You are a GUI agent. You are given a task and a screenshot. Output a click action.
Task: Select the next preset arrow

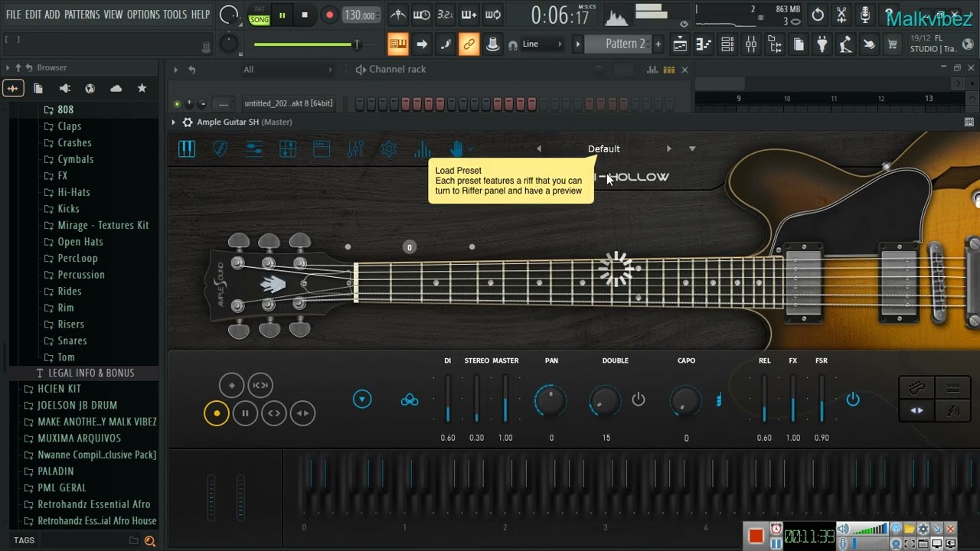[668, 149]
